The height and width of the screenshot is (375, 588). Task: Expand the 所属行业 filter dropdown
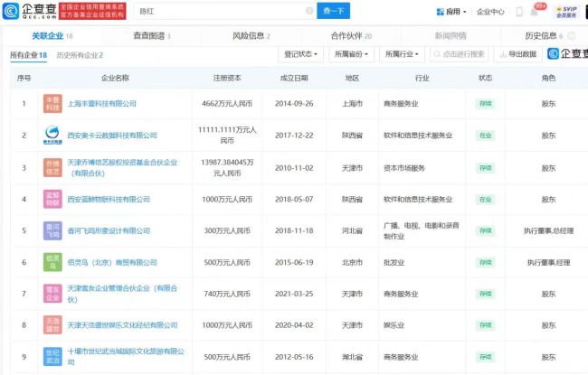[x=402, y=54]
